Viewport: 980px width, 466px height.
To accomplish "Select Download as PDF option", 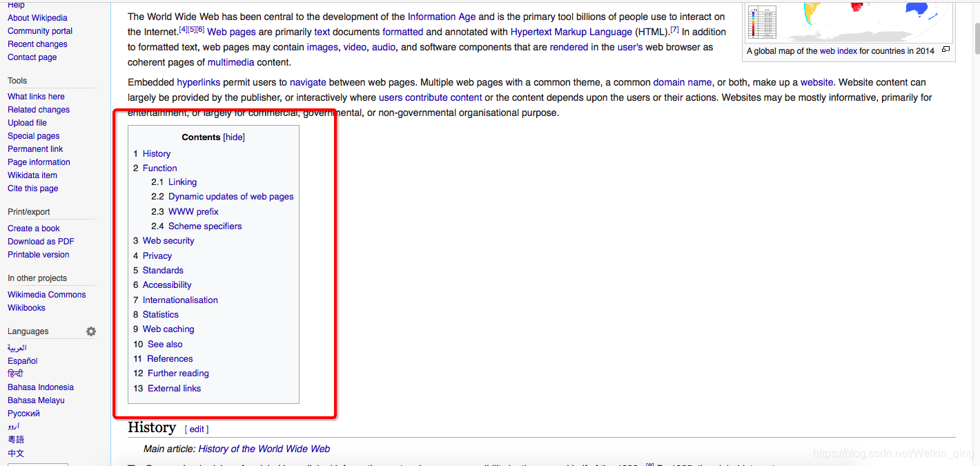I will [x=41, y=242].
